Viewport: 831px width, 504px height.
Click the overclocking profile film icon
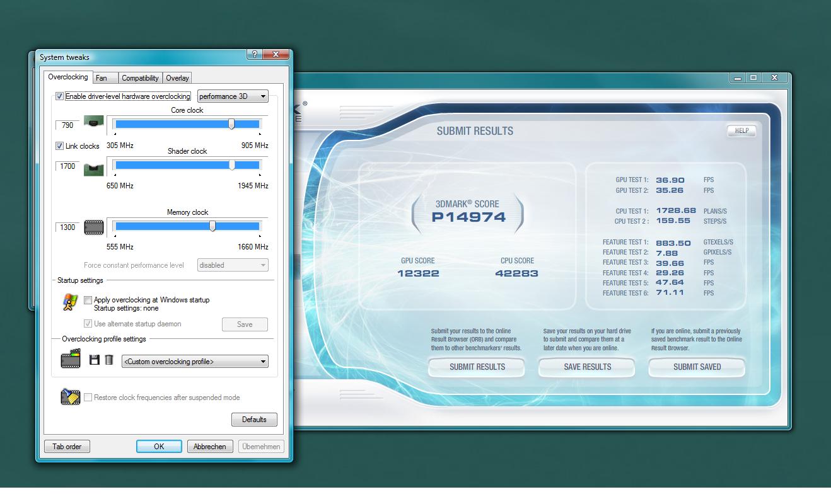coord(71,360)
